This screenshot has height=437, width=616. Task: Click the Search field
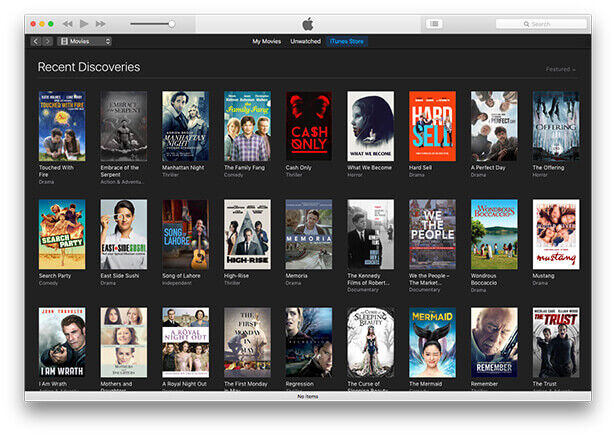541,24
